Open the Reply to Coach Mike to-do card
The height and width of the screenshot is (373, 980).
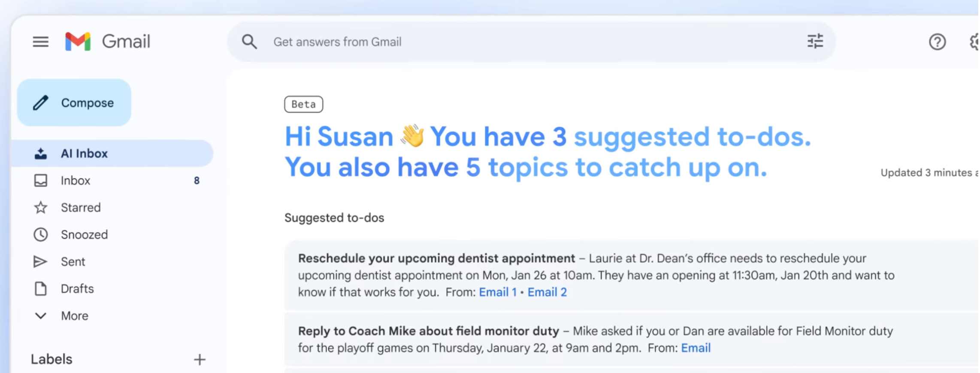(632, 340)
